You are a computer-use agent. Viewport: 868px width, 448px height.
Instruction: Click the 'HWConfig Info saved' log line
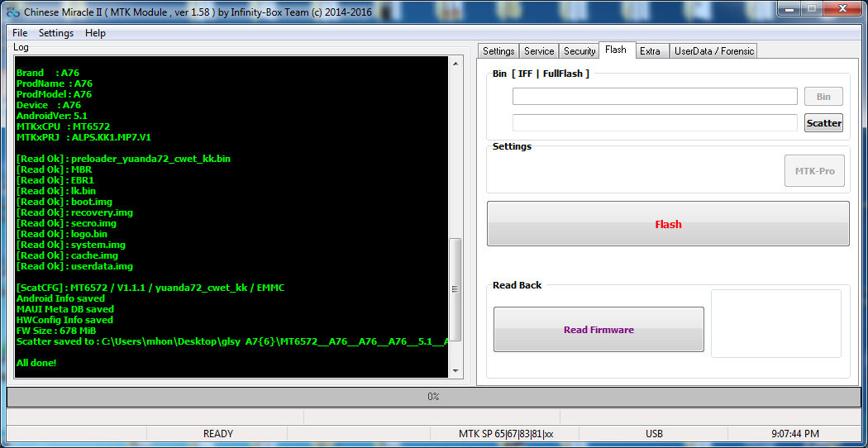(64, 320)
